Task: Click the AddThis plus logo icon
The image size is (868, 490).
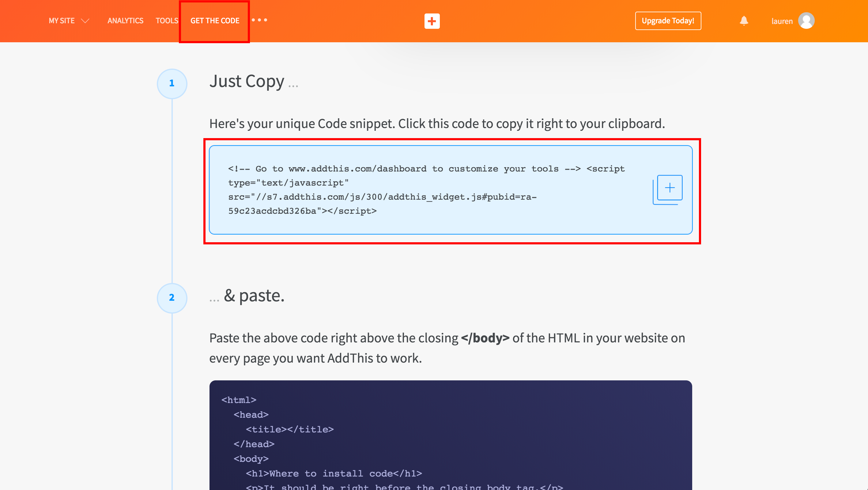Action: coord(432,21)
